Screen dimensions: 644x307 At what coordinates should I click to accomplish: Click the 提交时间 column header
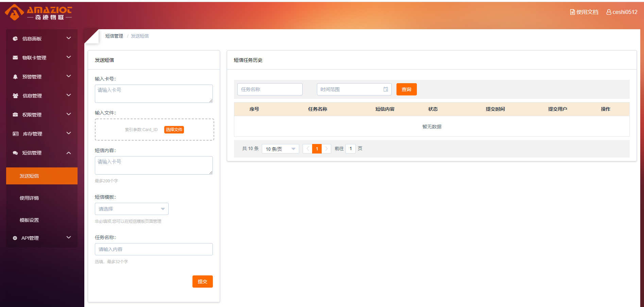(x=495, y=109)
